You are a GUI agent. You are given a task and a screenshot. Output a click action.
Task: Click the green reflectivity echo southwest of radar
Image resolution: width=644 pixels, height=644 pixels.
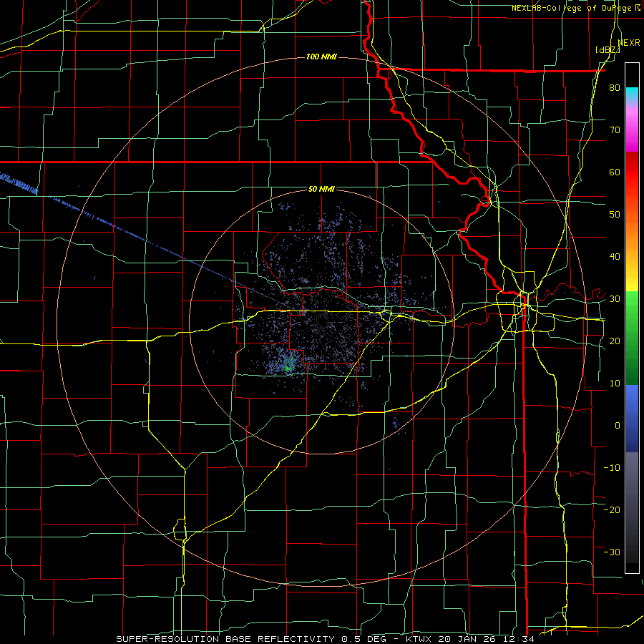pyautogui.click(x=289, y=364)
